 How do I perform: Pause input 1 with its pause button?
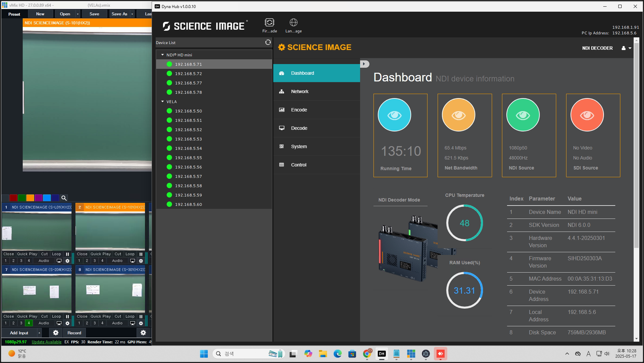67,254
